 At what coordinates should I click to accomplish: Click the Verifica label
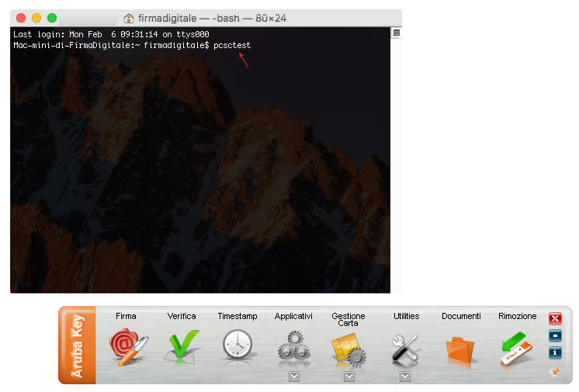coord(182,316)
